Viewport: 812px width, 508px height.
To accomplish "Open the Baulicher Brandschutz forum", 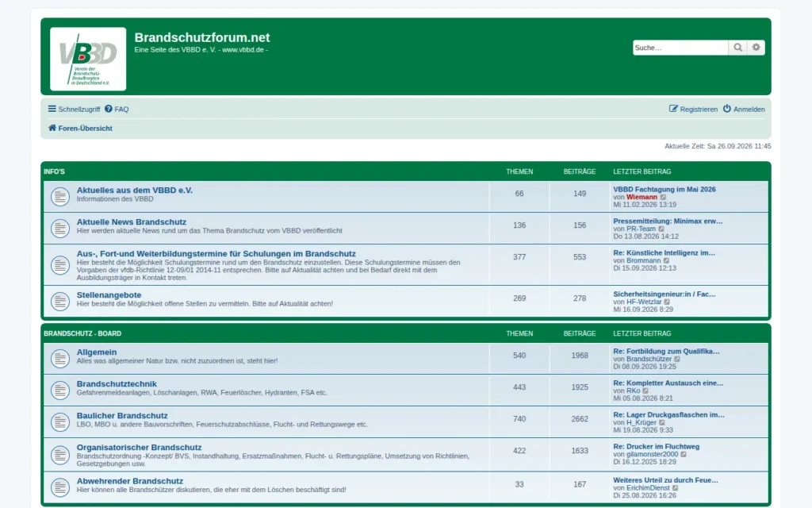I will tap(122, 416).
